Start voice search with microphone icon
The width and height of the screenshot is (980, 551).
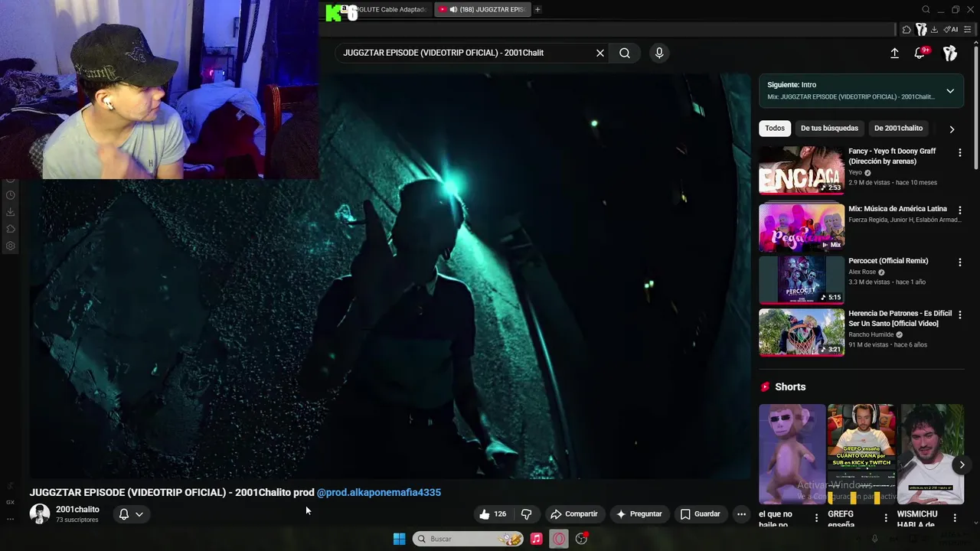(x=659, y=53)
